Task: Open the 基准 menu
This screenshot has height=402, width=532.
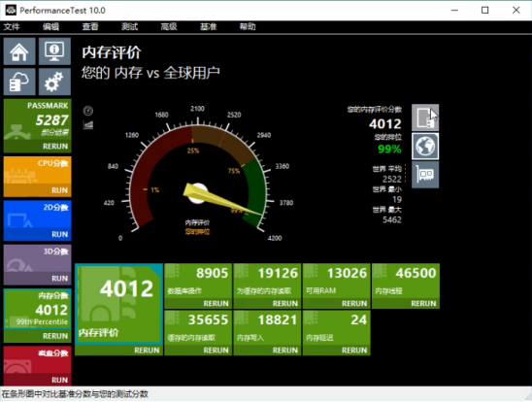Action: click(x=209, y=27)
